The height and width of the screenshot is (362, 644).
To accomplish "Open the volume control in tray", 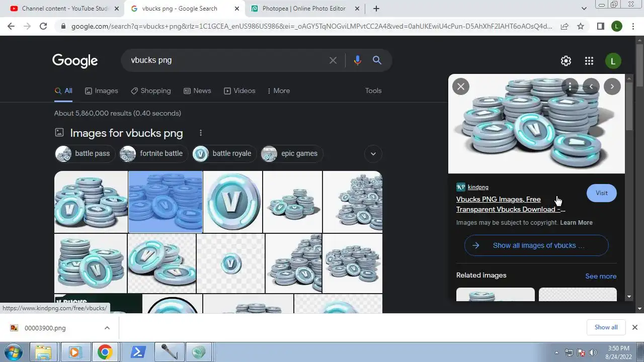I will [593, 352].
